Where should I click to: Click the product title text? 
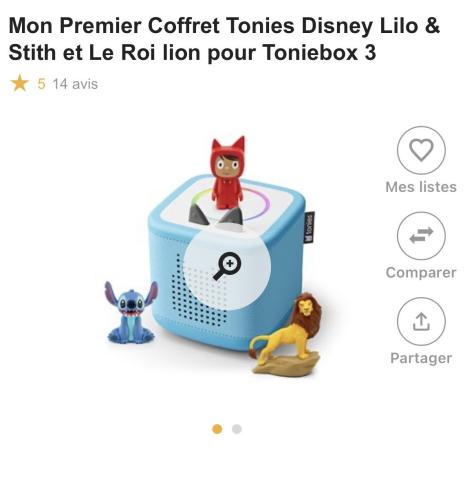click(224, 39)
